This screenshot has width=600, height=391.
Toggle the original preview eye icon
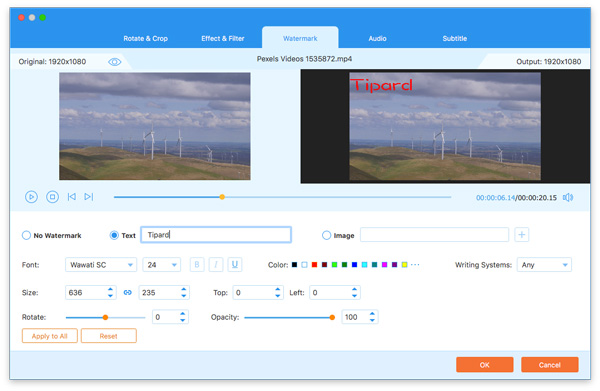tap(114, 62)
